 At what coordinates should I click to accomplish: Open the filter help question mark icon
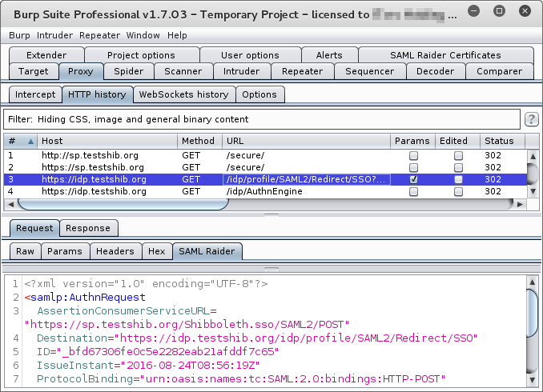(x=531, y=119)
